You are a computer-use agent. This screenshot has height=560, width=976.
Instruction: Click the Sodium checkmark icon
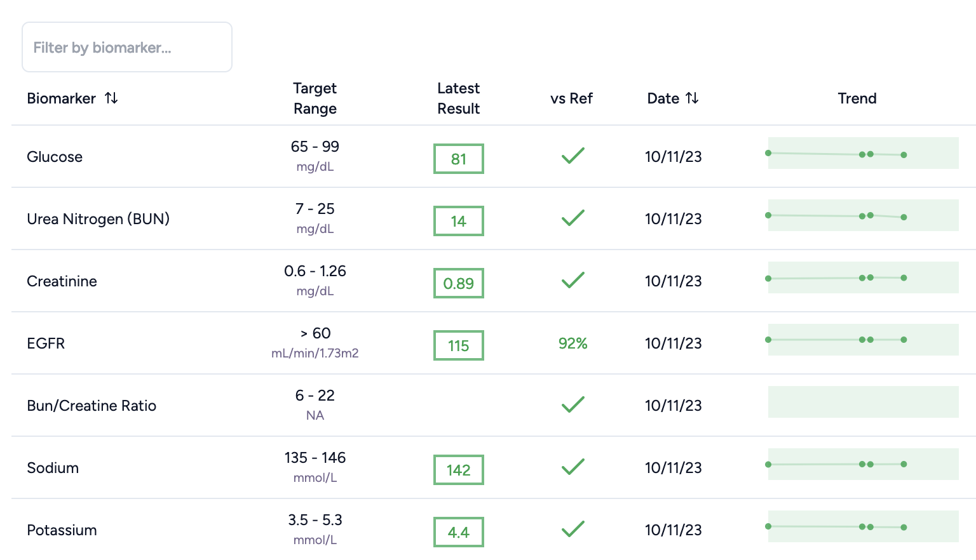[x=573, y=467]
